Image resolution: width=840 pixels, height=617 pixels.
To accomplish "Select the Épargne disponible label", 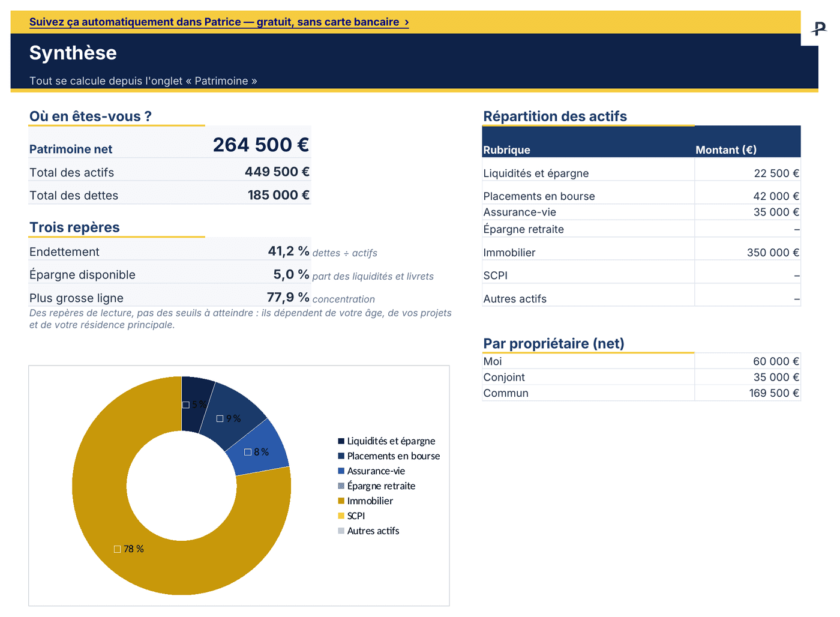I will pos(82,275).
